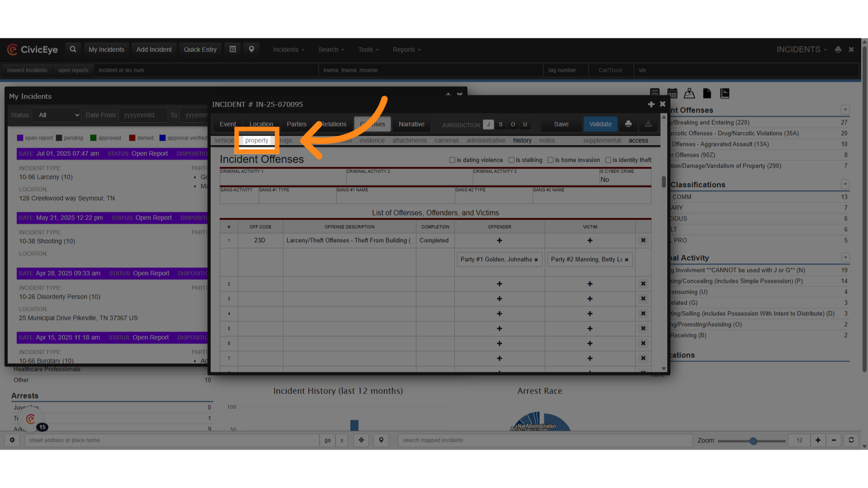Switch to the Event tab
Screen dimensions: 868x488
click(227, 124)
